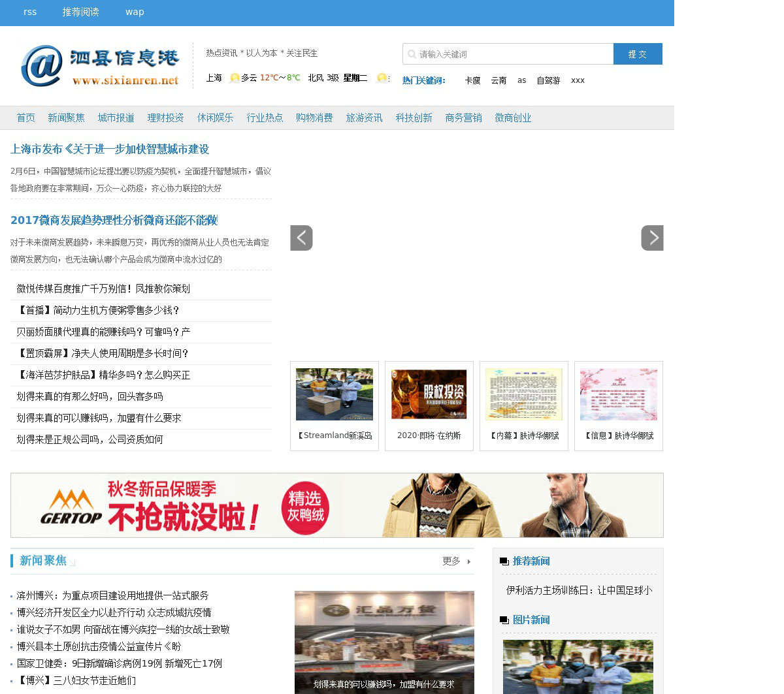Click 更多 in 新闻聚焦 section
The width and height of the screenshot is (784, 694).
451,561
